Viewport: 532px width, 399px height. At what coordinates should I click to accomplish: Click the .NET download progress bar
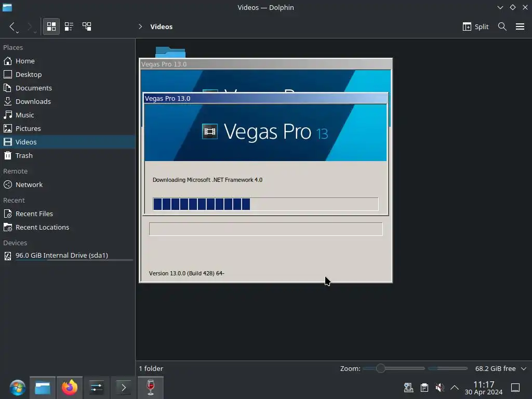click(265, 204)
